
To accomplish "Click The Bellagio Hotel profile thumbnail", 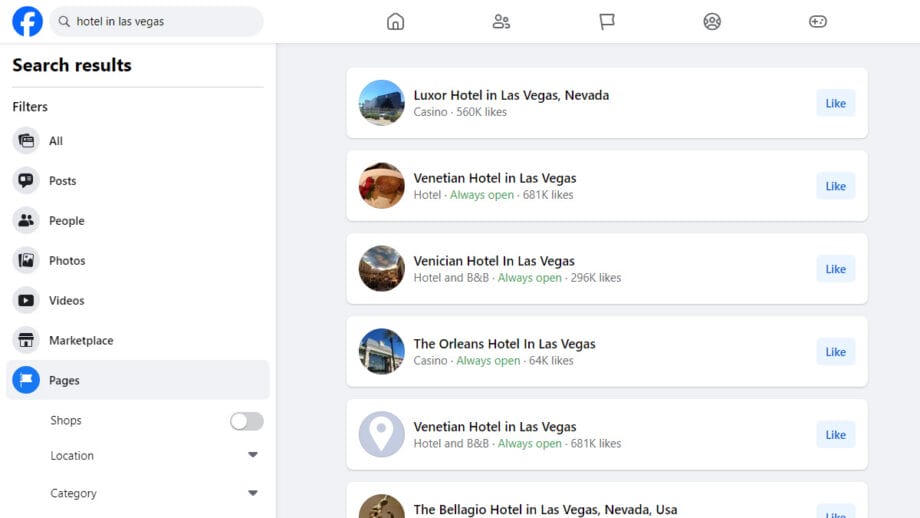I will point(381,506).
